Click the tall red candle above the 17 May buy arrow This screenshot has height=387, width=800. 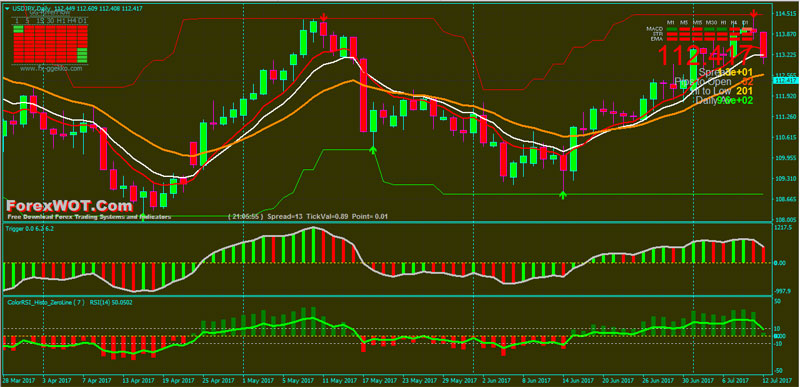tap(363, 95)
